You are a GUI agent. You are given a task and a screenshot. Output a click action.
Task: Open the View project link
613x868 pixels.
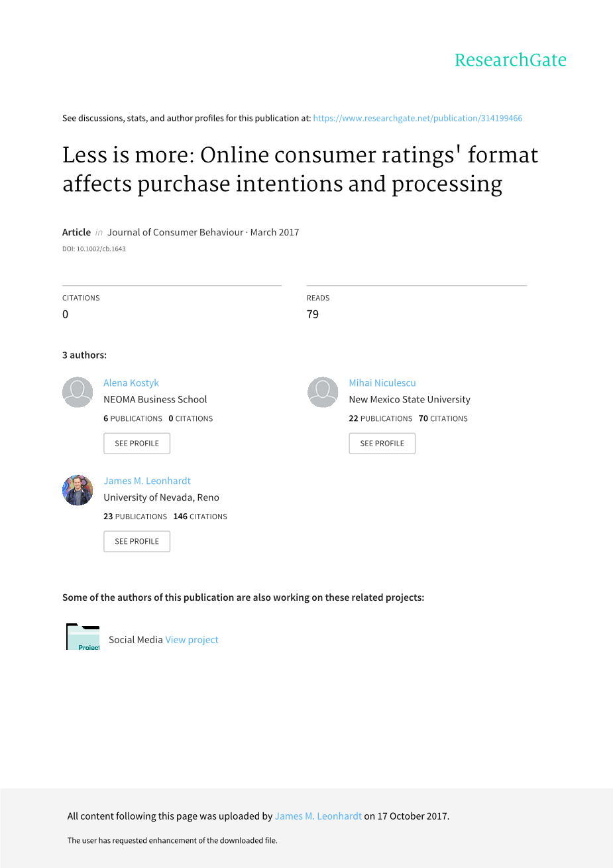tap(192, 640)
